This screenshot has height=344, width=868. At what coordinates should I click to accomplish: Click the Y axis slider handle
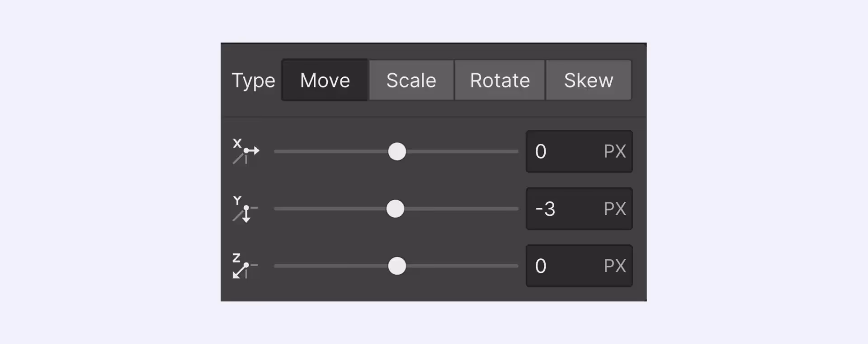[x=395, y=209]
